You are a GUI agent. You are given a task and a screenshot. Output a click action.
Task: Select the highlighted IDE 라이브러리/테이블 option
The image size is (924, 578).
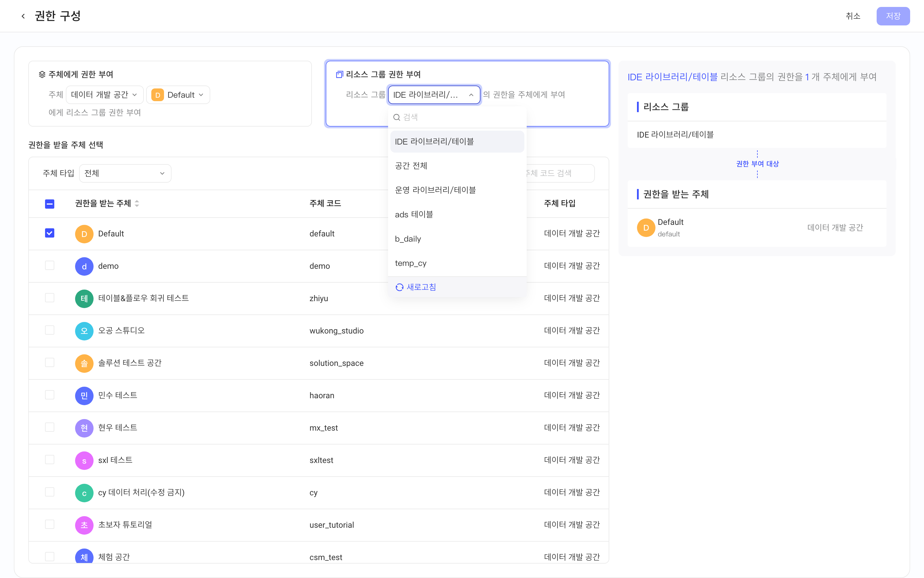point(457,141)
